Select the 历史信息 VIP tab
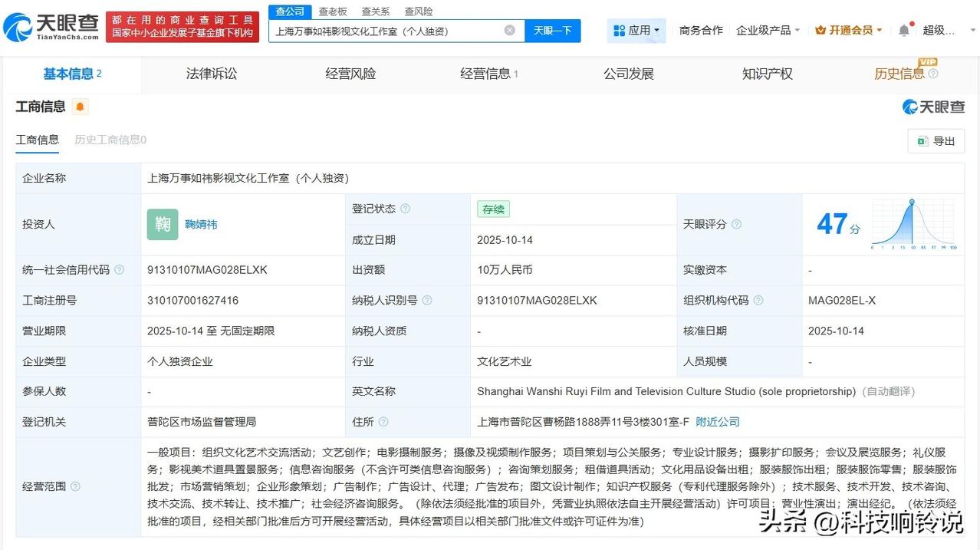Viewport: 980px width, 550px height. point(899,74)
